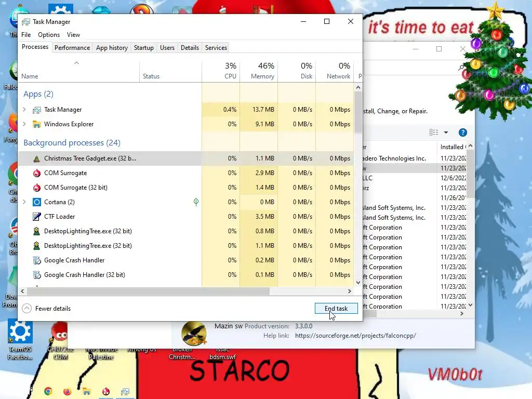Open the File menu
This screenshot has width=532, height=399.
(26, 35)
